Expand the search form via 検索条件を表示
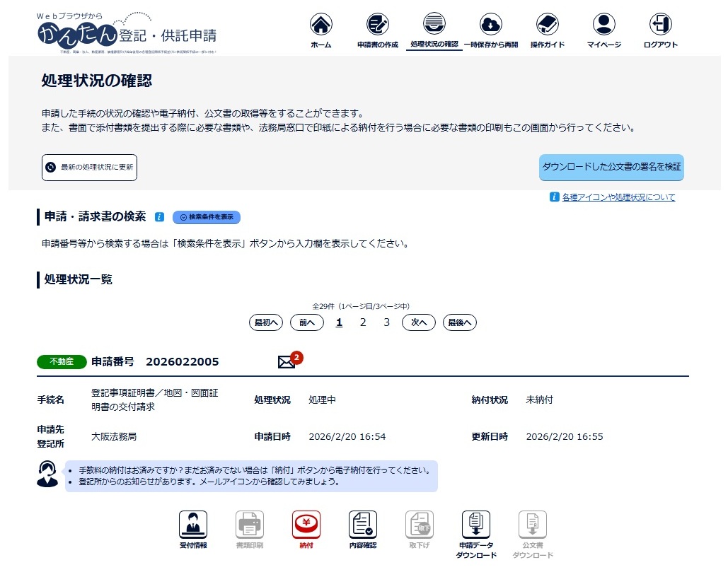This screenshot has width=728, height=577. (x=206, y=217)
